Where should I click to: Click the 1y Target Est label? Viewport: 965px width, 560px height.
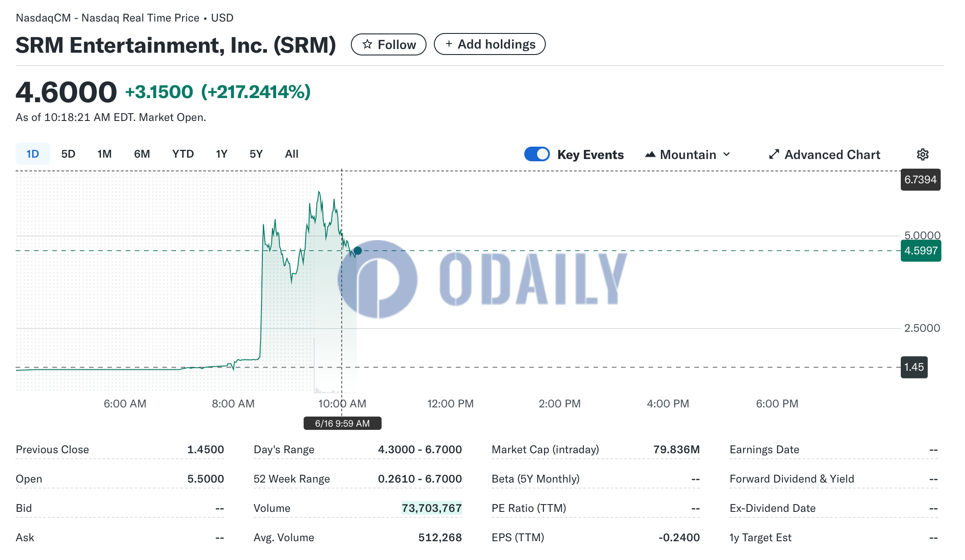(x=760, y=538)
